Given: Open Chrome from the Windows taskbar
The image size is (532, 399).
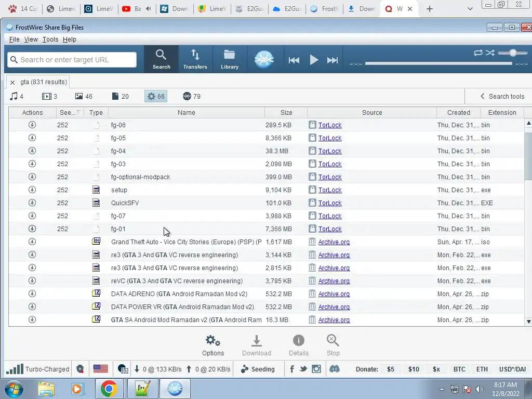Looking at the screenshot, I should [109, 389].
